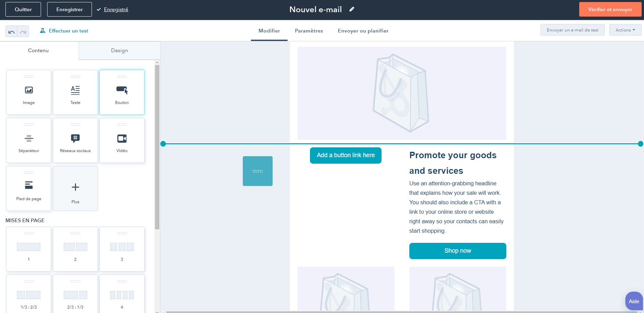Switch to the Design tab
This screenshot has width=644, height=313.
coord(119,50)
